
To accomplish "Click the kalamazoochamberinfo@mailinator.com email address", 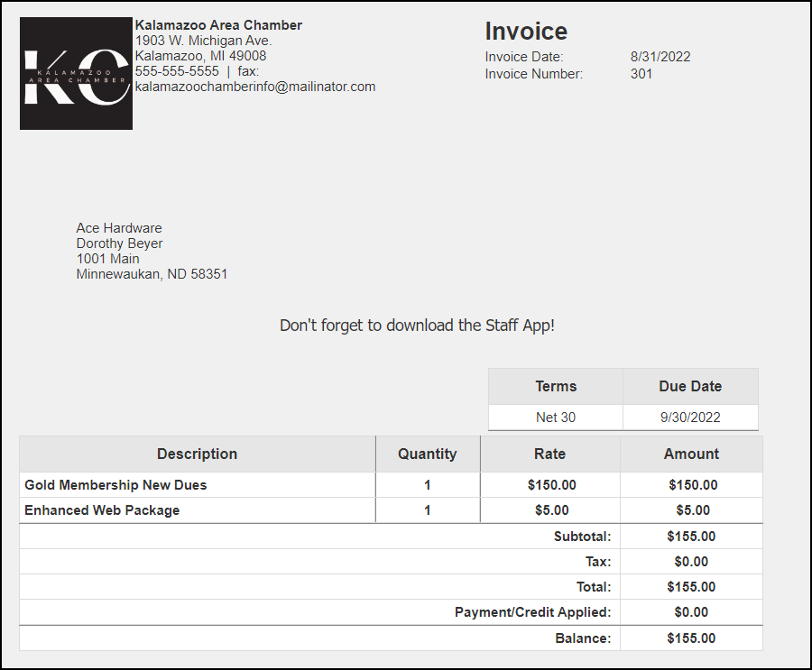I will pos(255,87).
